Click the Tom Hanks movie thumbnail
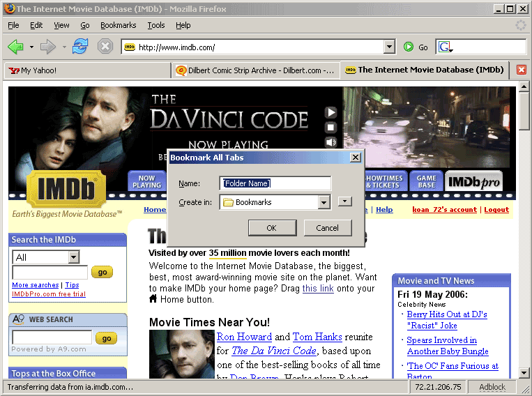 coord(182,354)
